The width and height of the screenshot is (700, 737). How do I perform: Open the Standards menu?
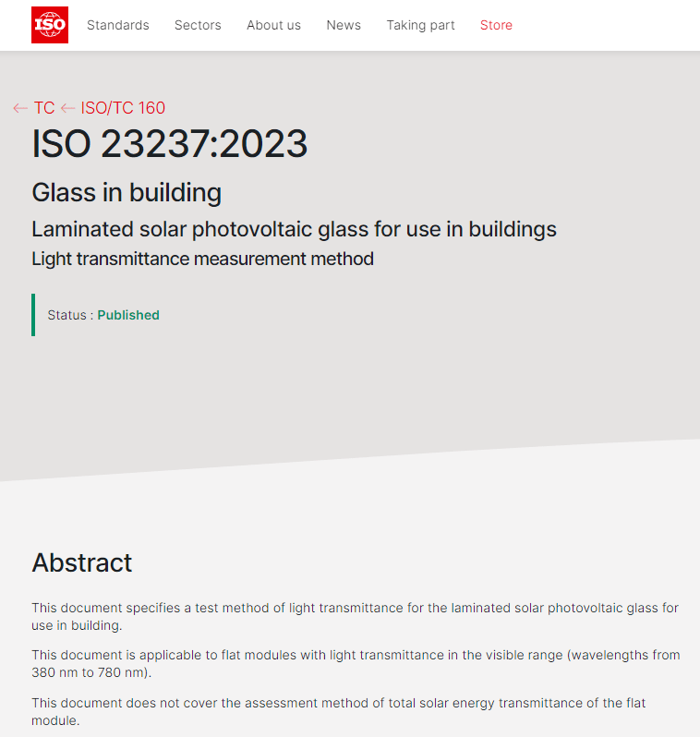117,25
